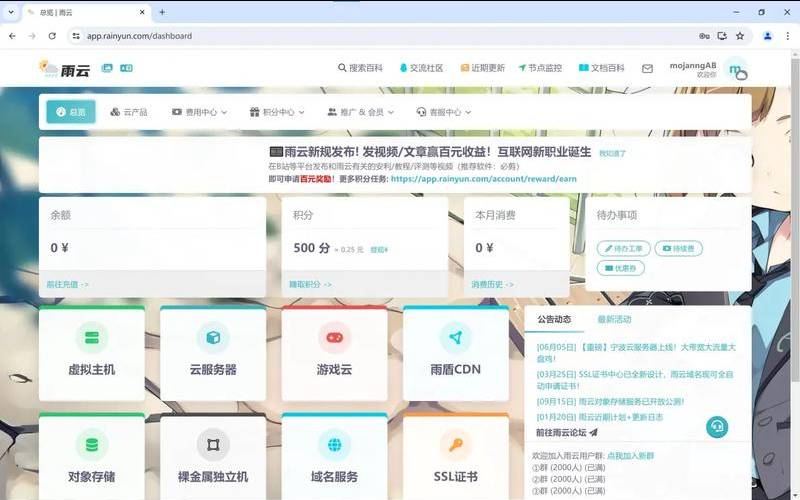Click the 待办工单 pending tickets button
The image size is (800, 500).
pos(623,248)
